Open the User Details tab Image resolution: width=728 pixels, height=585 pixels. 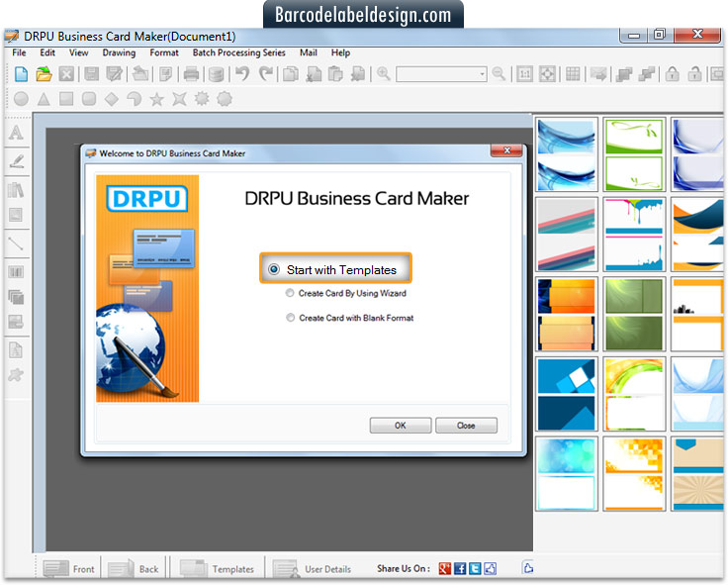(312, 568)
